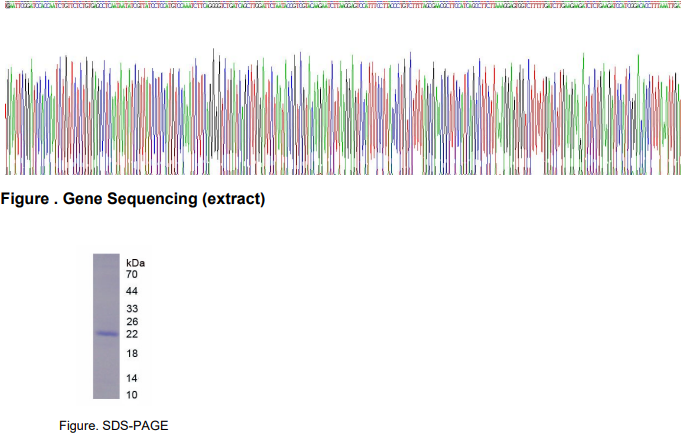The width and height of the screenshot is (692, 436).
Task: Select the 10 kDa marker label
Action: tap(132, 395)
